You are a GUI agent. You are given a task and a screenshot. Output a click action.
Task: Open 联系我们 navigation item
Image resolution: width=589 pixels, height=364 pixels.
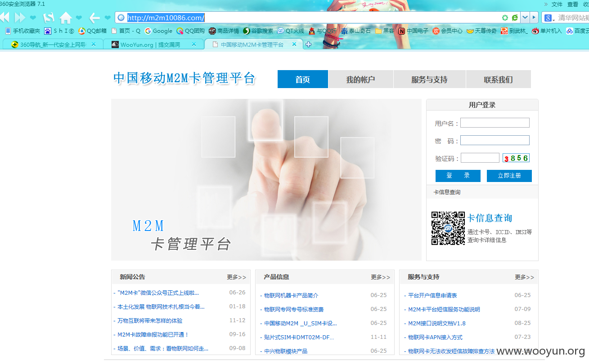click(499, 80)
